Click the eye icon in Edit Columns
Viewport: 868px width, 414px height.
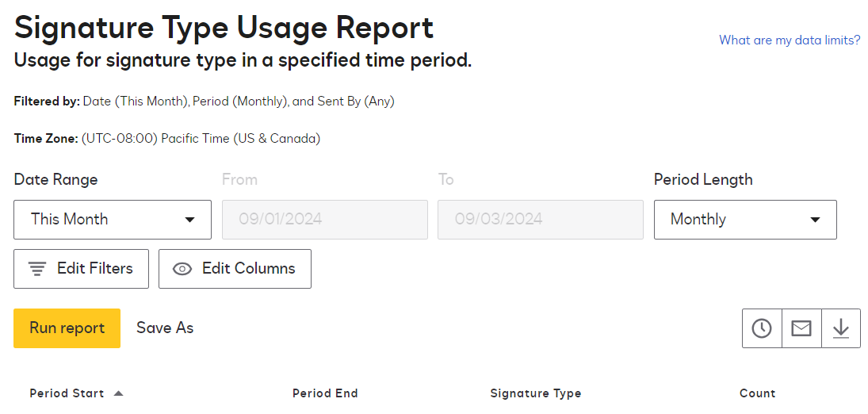(182, 269)
